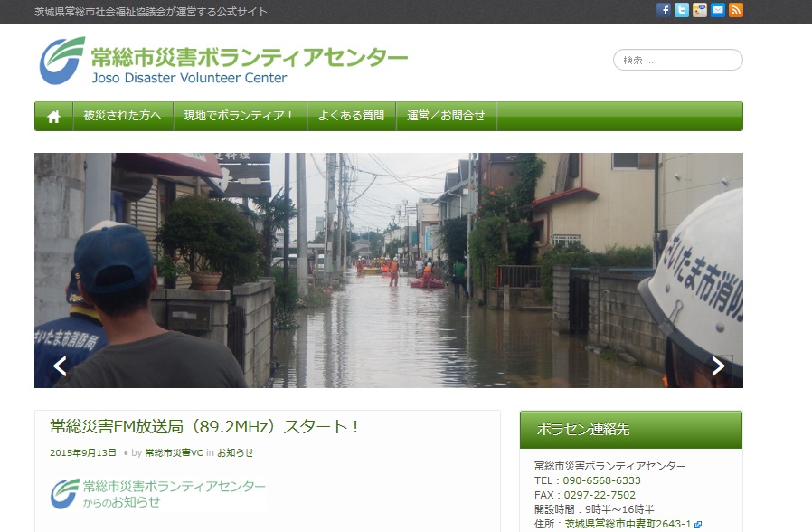Open the お知らせ category link
Screen dimensions: 812x532
pyautogui.click(x=235, y=452)
